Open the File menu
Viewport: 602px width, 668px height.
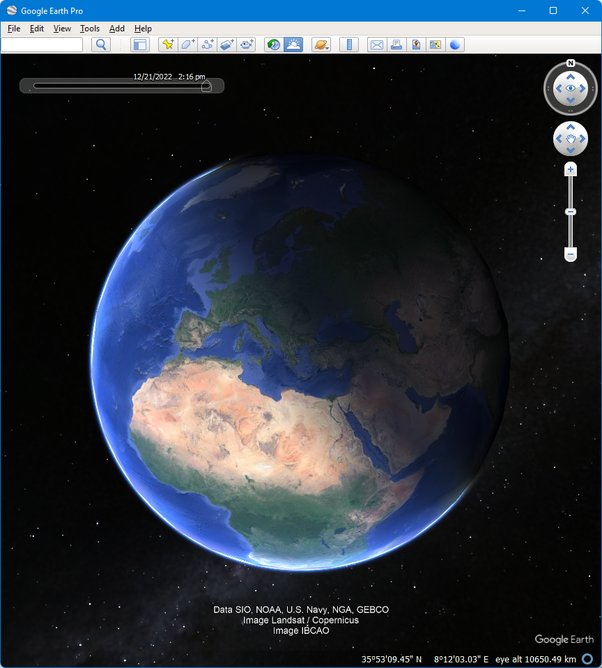tap(14, 29)
